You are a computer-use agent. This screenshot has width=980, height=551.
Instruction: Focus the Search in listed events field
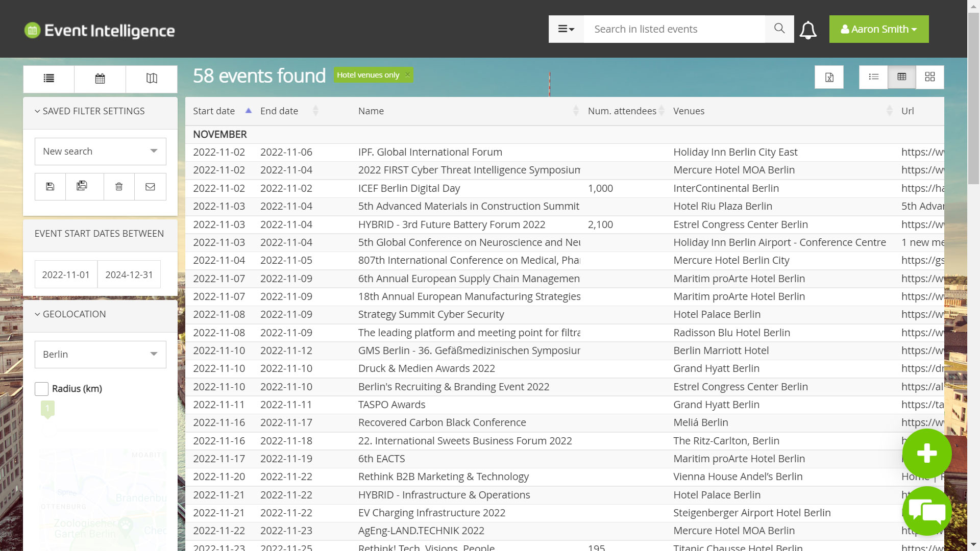click(x=674, y=29)
